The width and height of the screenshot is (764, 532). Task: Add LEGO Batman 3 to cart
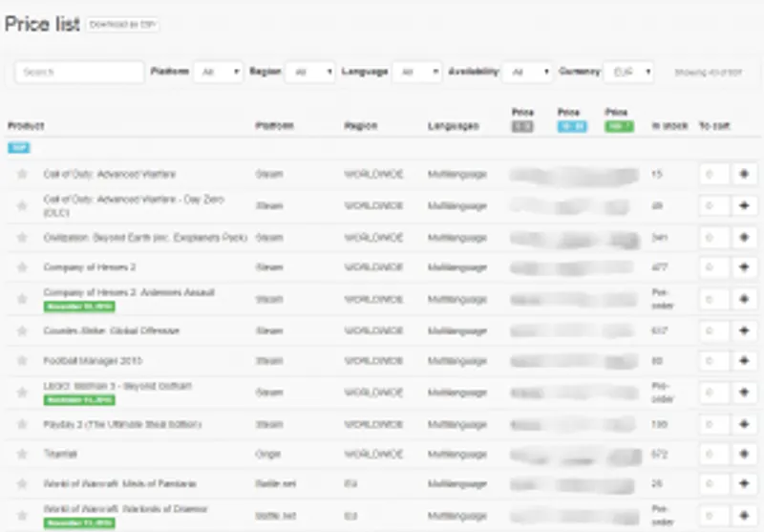pyautogui.click(x=744, y=393)
